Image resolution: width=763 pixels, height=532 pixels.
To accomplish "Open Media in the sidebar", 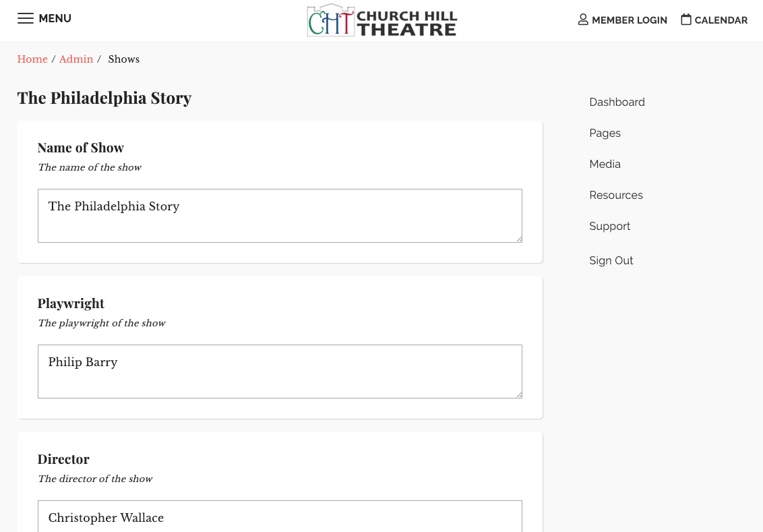I will tap(605, 164).
